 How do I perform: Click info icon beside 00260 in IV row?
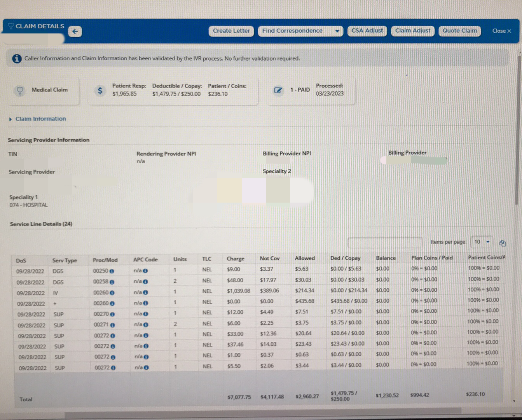(x=112, y=293)
